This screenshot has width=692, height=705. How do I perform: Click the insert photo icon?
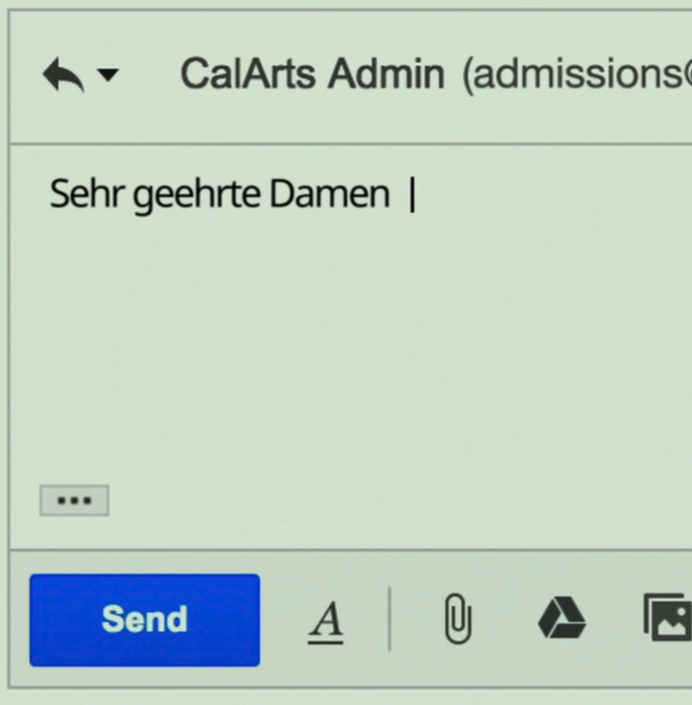(x=667, y=619)
